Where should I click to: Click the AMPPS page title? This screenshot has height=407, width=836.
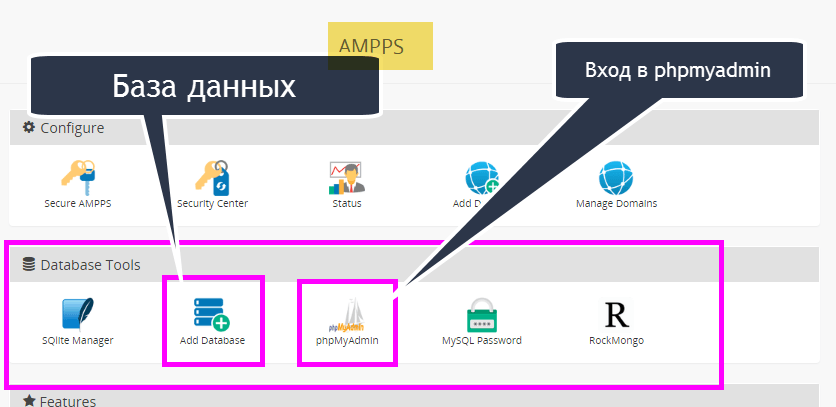click(372, 46)
